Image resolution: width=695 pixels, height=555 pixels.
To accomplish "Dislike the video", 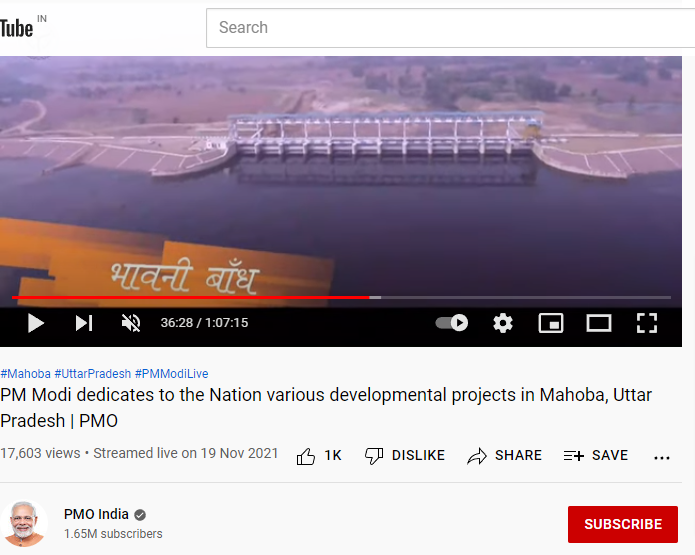I will [x=405, y=456].
